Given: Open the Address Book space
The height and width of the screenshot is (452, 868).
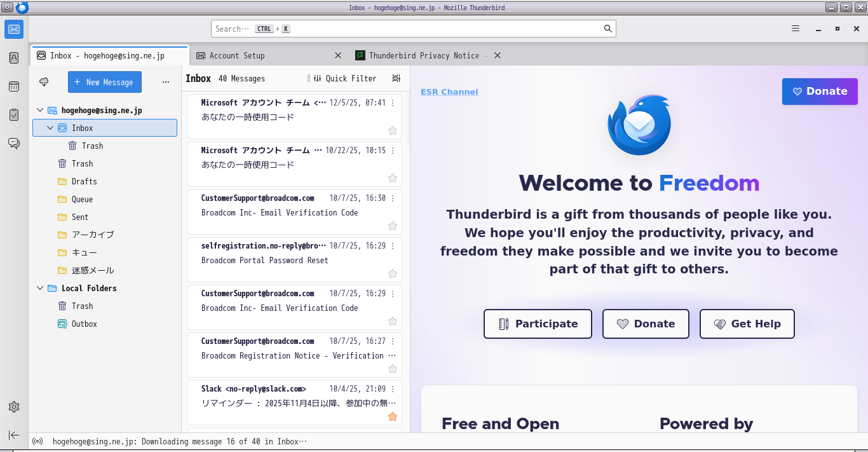Looking at the screenshot, I should [14, 58].
